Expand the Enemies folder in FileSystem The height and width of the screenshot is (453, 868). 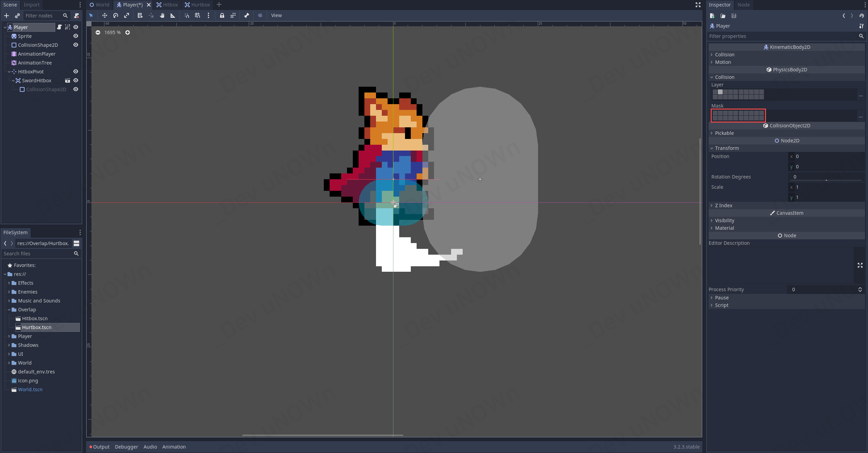9,292
